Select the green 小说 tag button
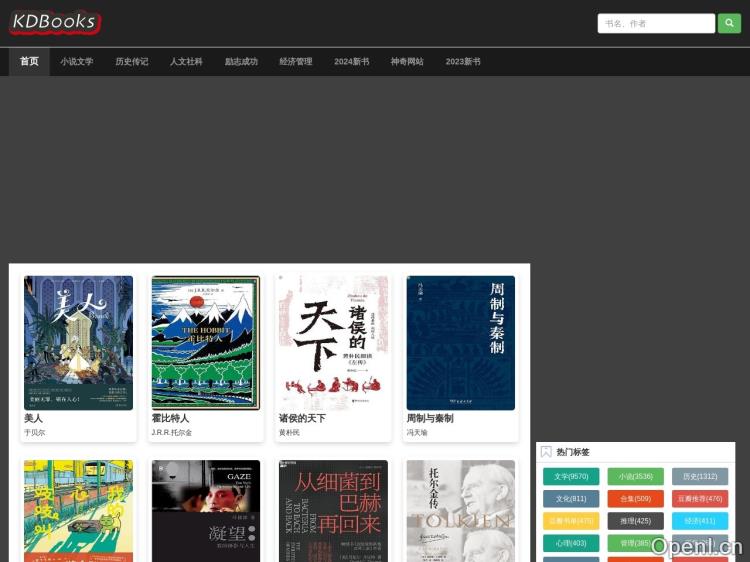Image resolution: width=750 pixels, height=562 pixels. point(635,477)
